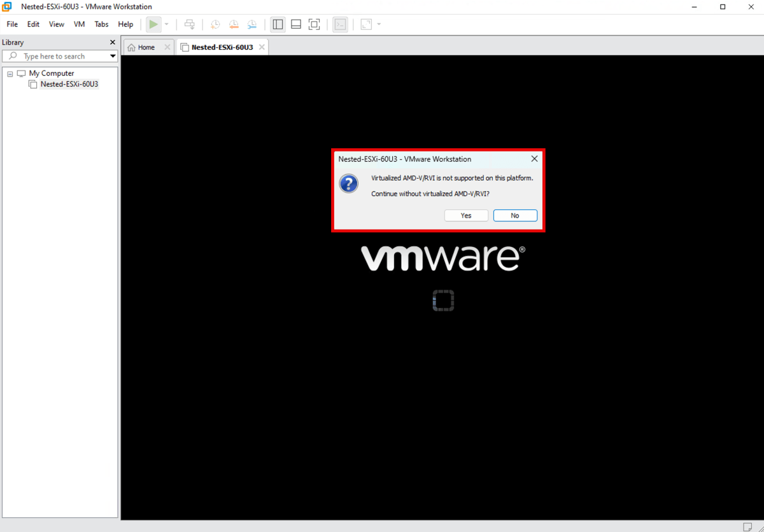Viewport: 764px width, 532px height.
Task: Click Yes to continue without AMD-V/RVI
Action: click(466, 216)
